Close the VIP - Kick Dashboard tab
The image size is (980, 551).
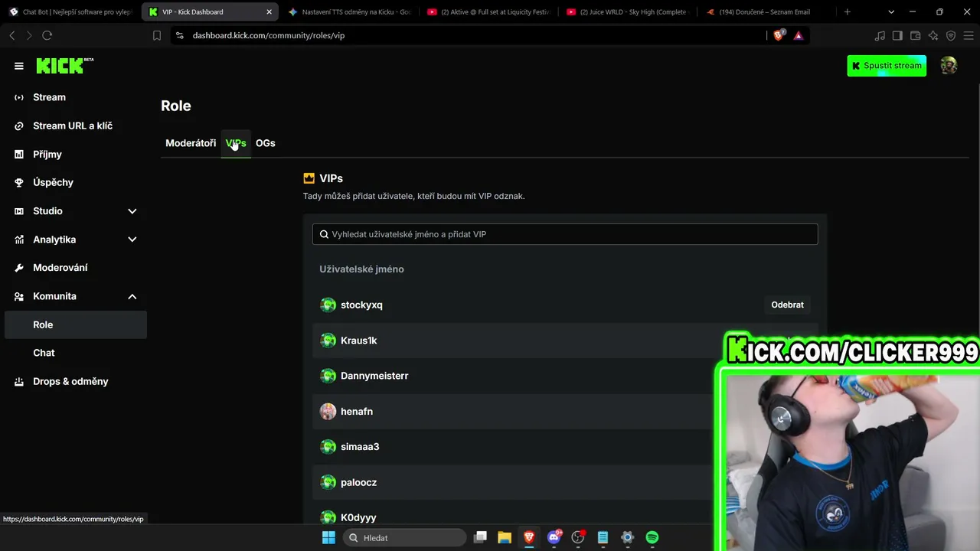point(269,12)
